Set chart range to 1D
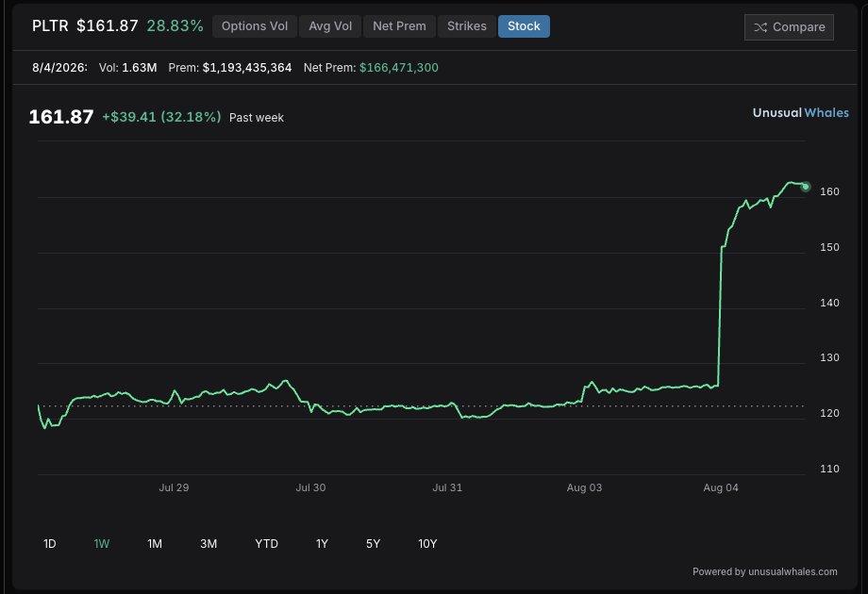868x594 pixels. point(50,544)
